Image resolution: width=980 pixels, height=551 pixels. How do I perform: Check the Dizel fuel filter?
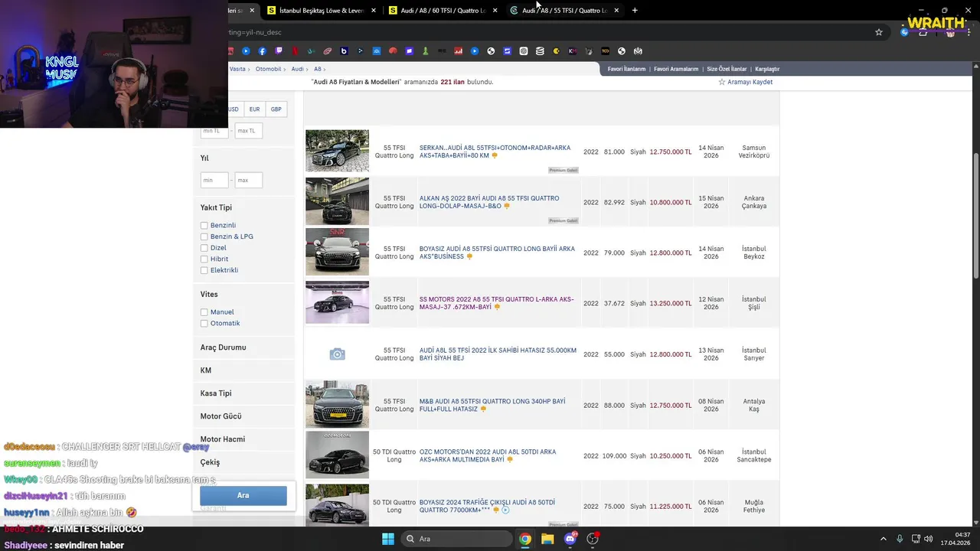pyautogui.click(x=204, y=248)
